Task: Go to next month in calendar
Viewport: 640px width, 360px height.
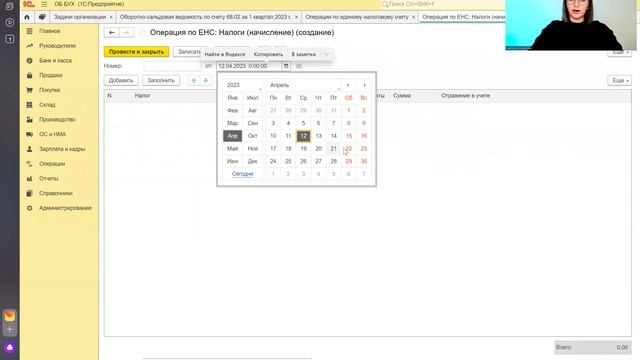Action: [x=364, y=85]
